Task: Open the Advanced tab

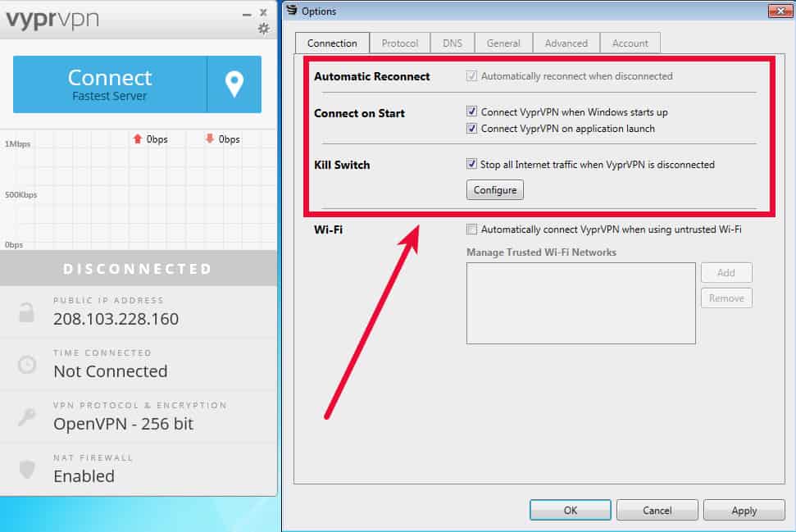Action: pyautogui.click(x=566, y=43)
